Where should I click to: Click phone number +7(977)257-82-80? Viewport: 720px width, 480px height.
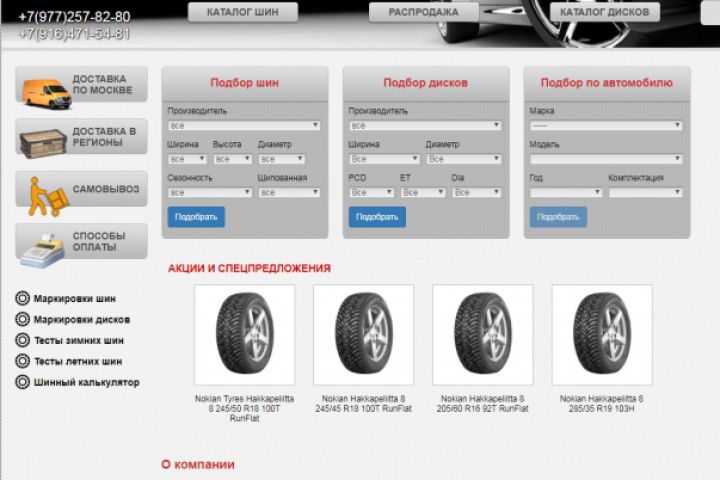(74, 17)
